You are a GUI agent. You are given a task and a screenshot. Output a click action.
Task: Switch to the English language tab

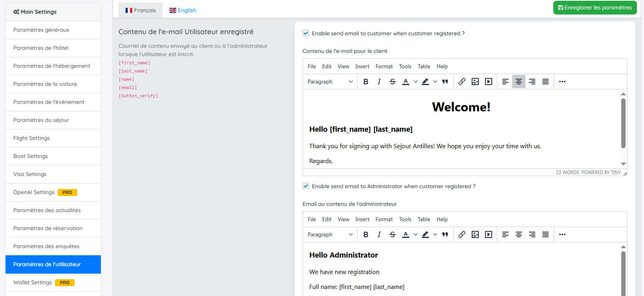click(x=183, y=10)
